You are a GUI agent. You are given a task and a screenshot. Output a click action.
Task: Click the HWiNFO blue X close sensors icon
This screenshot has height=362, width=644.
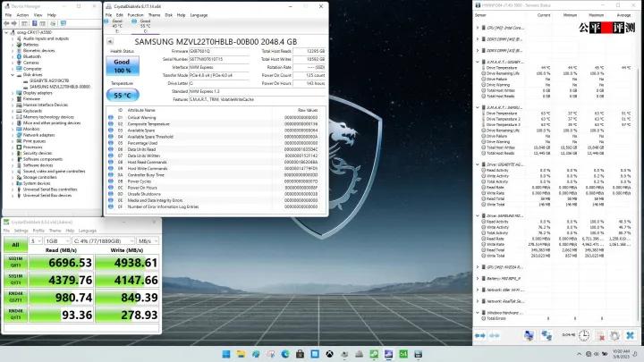[630, 335]
